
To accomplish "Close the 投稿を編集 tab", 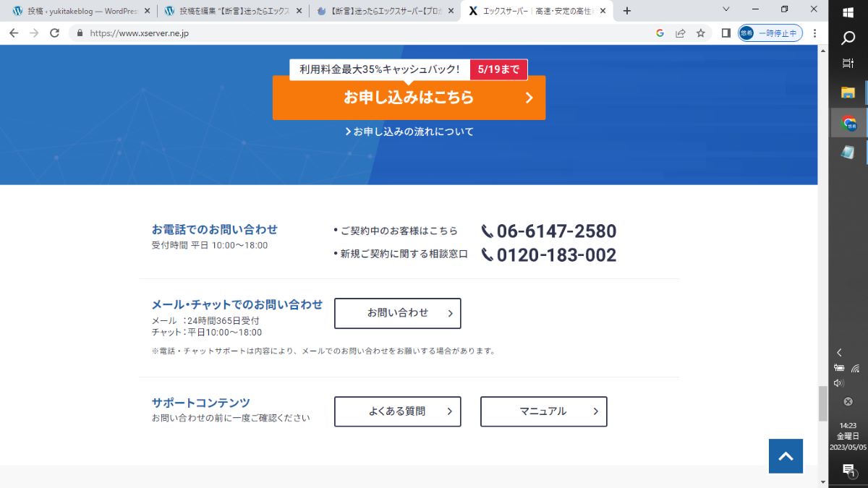I will coord(299,11).
